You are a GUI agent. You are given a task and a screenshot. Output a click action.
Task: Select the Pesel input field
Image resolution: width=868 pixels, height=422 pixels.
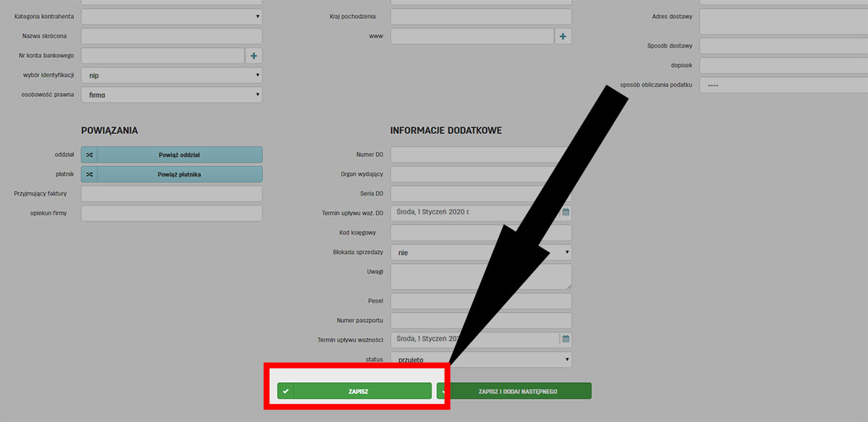[x=481, y=300]
